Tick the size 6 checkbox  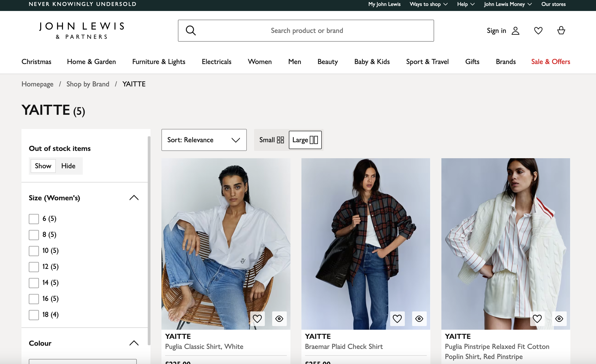coord(34,219)
